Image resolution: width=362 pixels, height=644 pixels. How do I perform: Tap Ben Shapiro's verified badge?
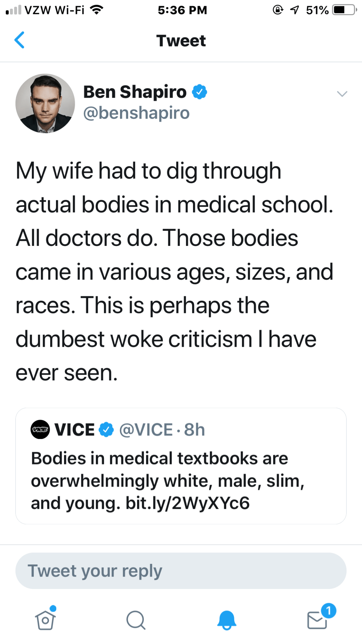tap(199, 92)
